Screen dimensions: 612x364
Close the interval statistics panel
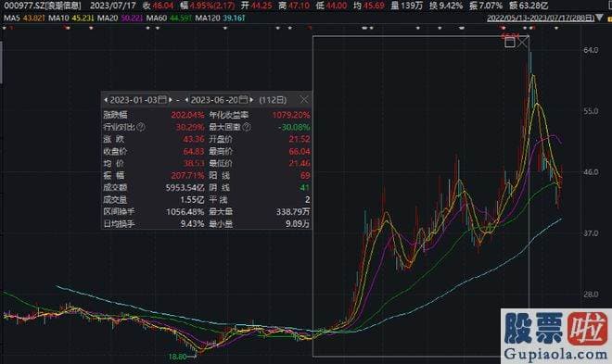coord(304,100)
